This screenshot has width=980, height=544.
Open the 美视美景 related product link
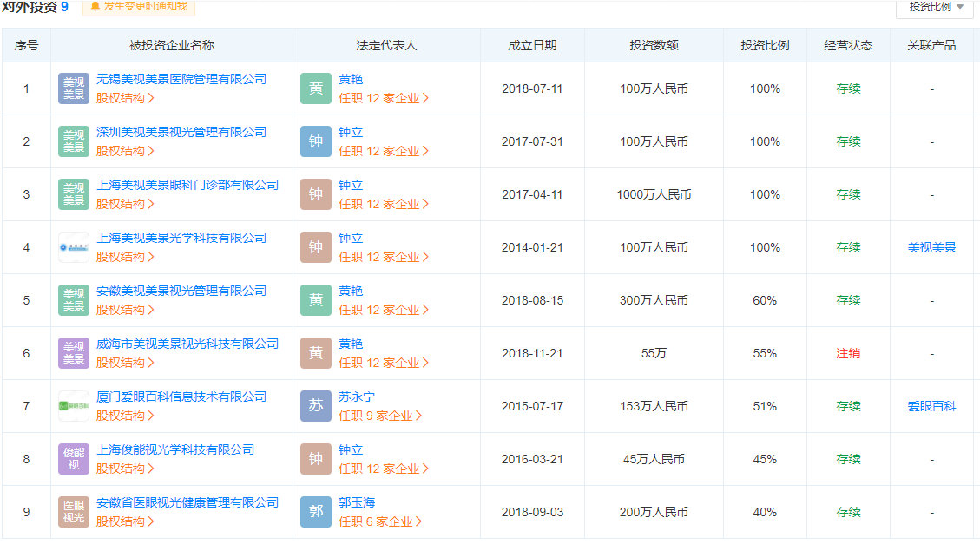(x=931, y=247)
